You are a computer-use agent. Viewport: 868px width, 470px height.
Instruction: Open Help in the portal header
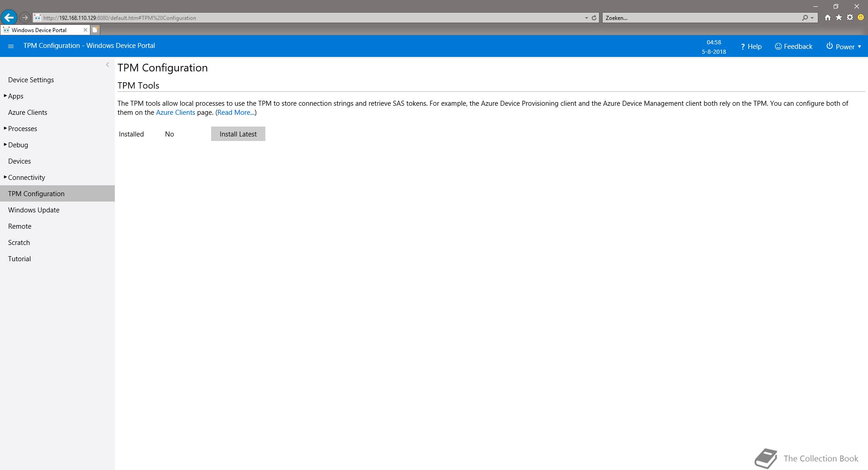tap(751, 47)
